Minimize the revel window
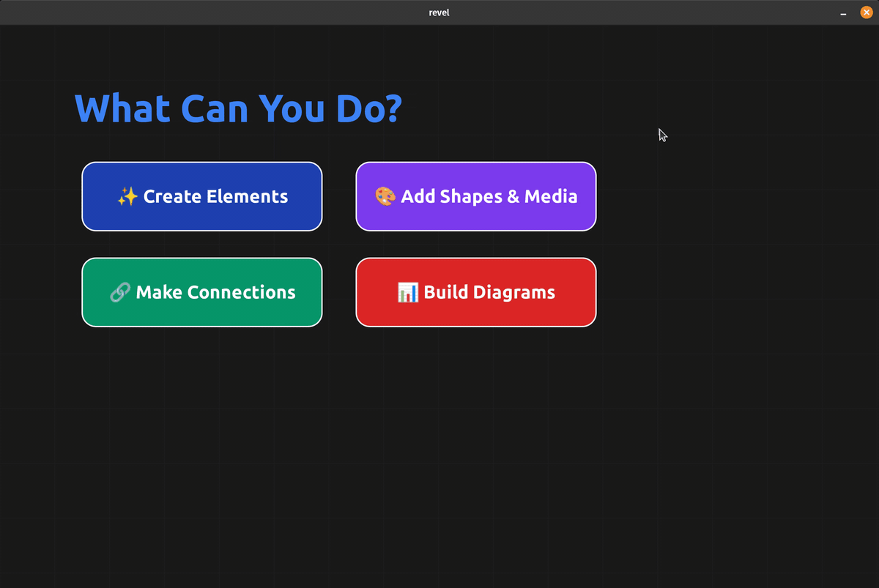879x588 pixels. point(843,13)
